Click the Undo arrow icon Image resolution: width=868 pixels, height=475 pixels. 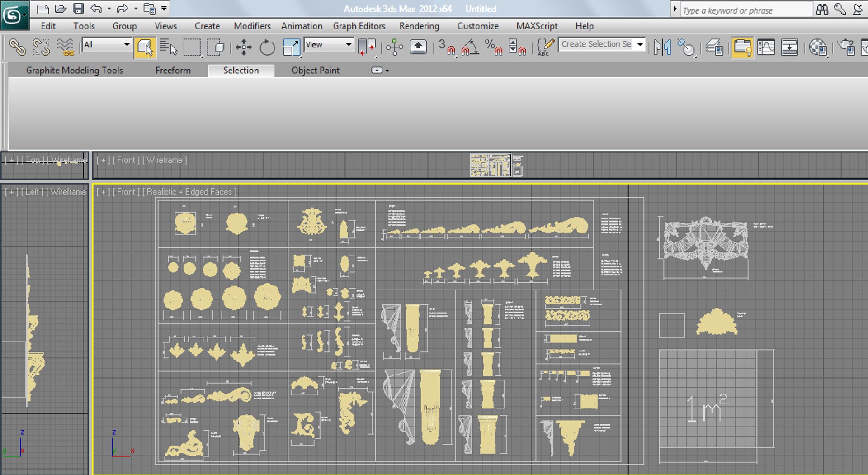[x=96, y=9]
